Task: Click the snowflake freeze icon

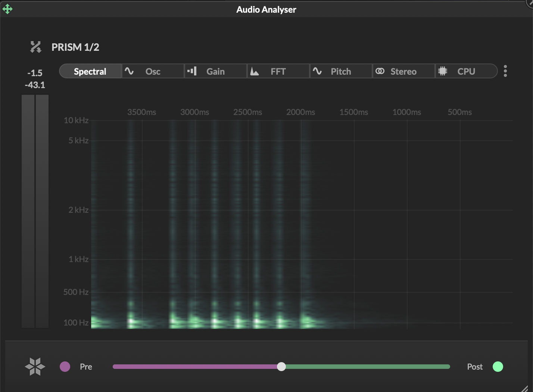Action: coord(35,366)
